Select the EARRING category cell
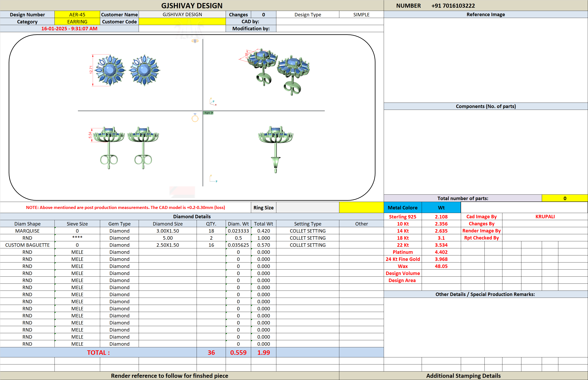 click(x=77, y=22)
